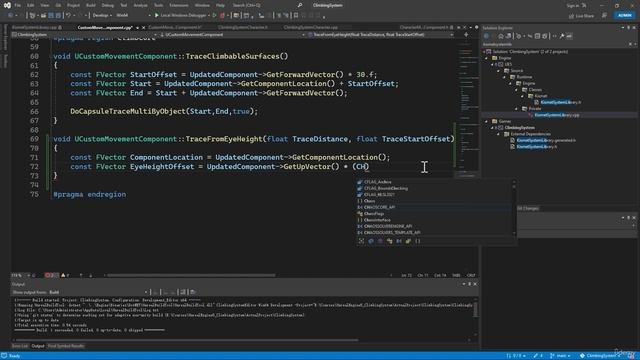Toggle the last IntelliSense filter braces icon
This screenshot has width=640, height=360.
click(x=418, y=241)
